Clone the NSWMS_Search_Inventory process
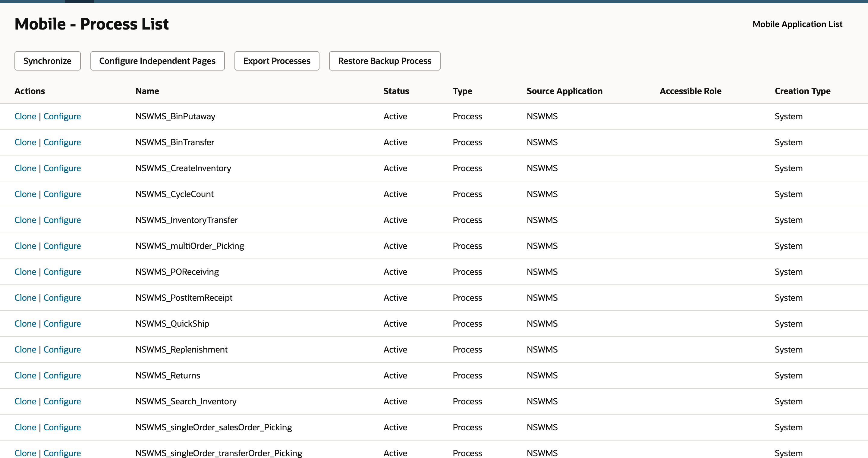Screen dimensions: 868x458 click(25, 401)
